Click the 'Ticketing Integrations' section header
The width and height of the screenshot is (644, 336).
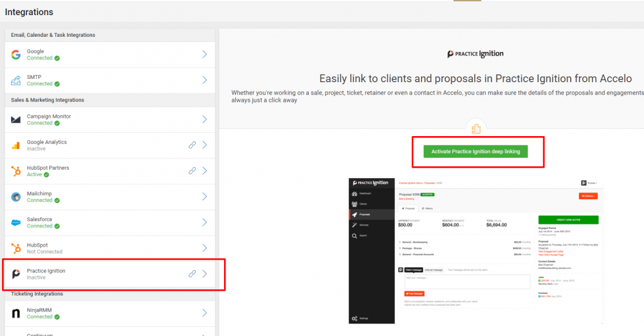[37, 294]
